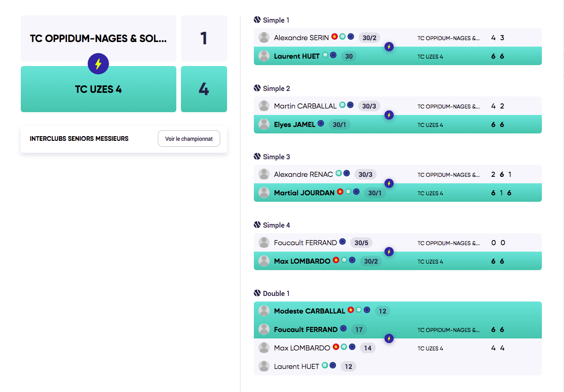Select player name Max LOMBARDO in Simple 4
Image resolution: width=564 pixels, height=392 pixels.
pos(302,261)
